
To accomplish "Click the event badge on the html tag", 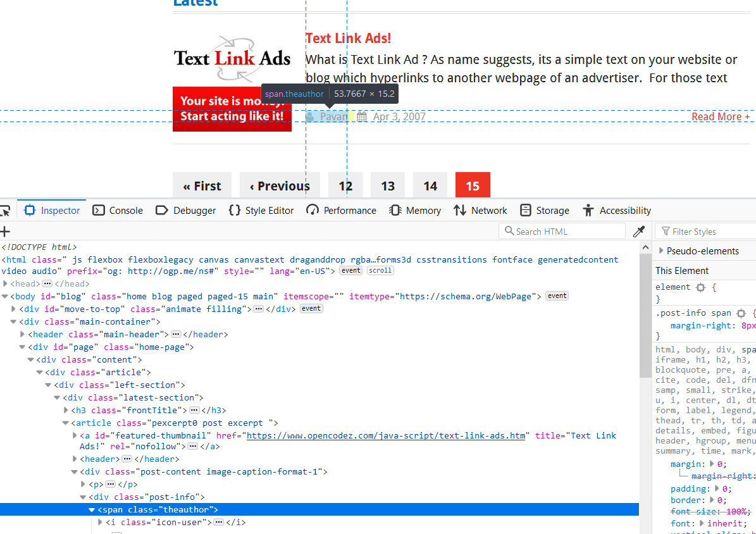I will 350,271.
